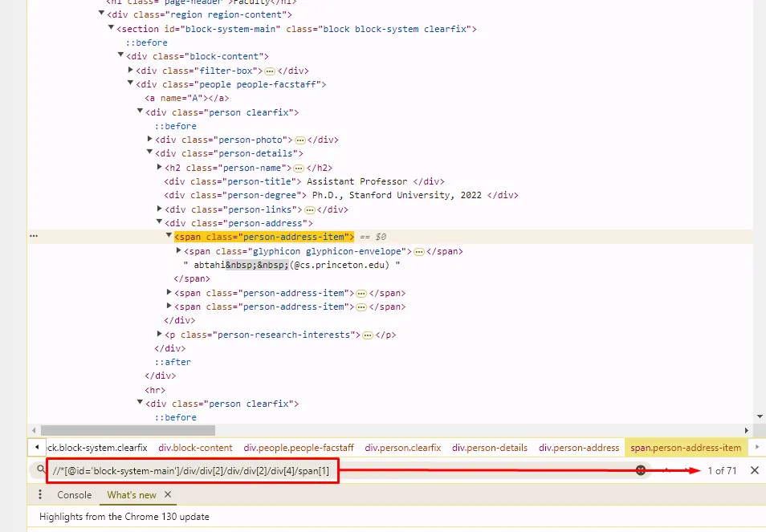Switch to the Console drawer tab
The image size is (766, 532).
pos(74,495)
